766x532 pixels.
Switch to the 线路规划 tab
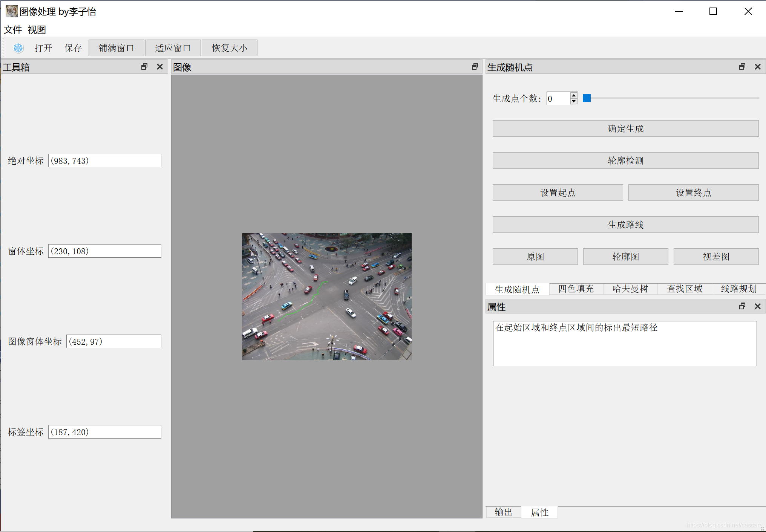point(739,289)
